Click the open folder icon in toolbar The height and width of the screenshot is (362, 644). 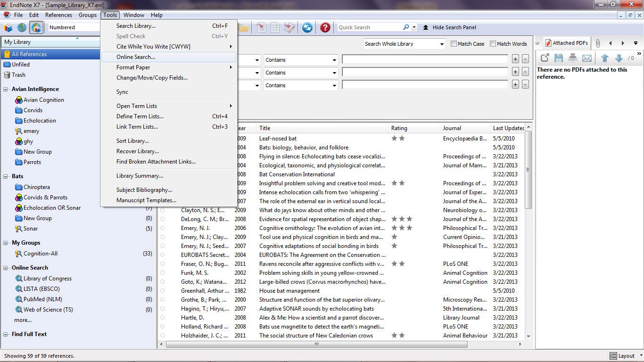[243, 27]
